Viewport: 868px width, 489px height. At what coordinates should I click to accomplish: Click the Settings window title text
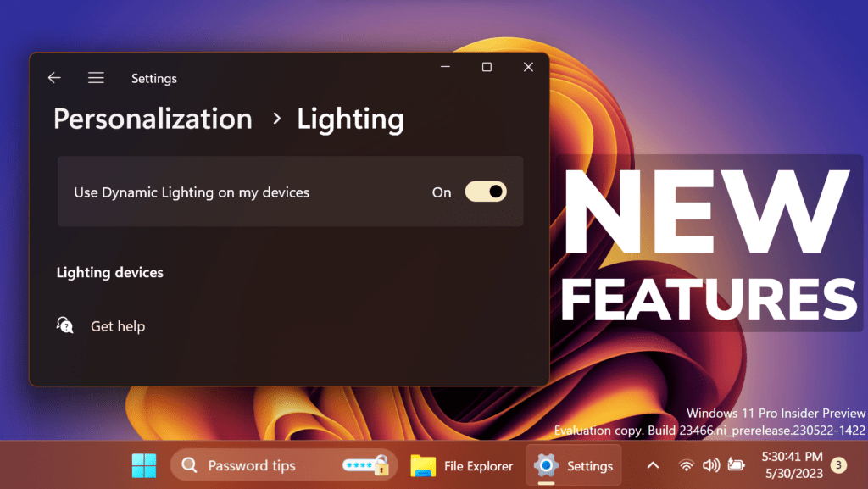pos(154,79)
